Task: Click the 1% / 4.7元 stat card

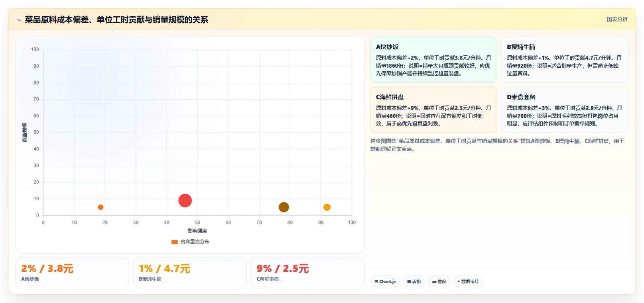Action: 190,272
